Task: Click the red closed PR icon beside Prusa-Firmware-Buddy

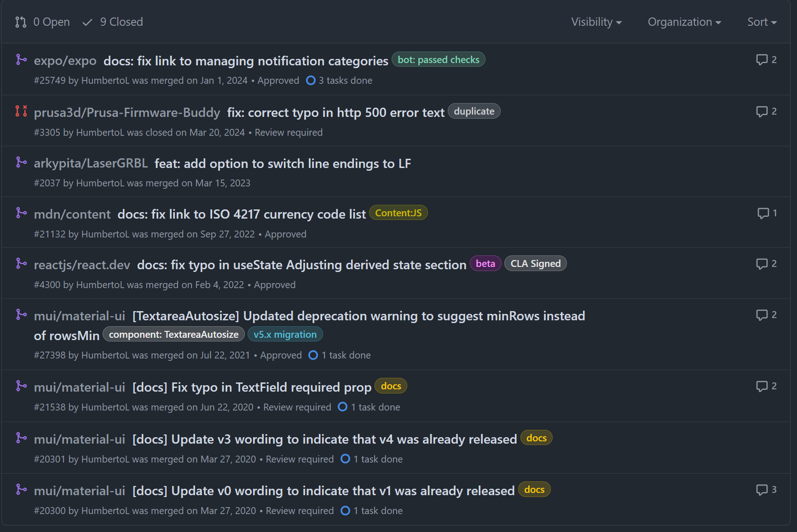Action: tap(20, 111)
